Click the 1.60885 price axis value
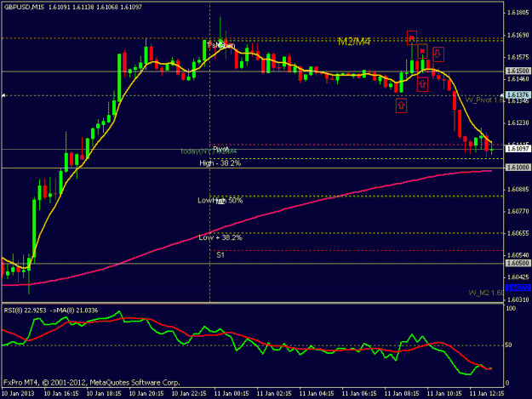Screen dimensions: 532x399 [x=518, y=189]
